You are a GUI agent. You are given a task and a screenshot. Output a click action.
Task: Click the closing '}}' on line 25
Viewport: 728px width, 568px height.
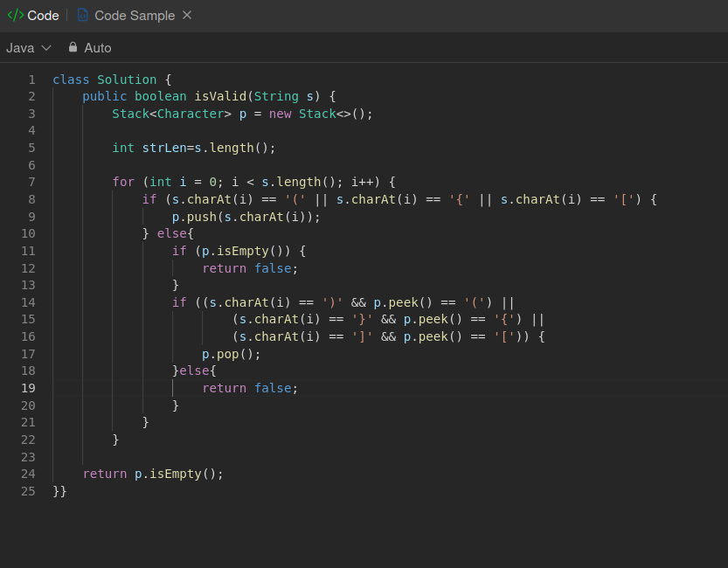(x=60, y=491)
